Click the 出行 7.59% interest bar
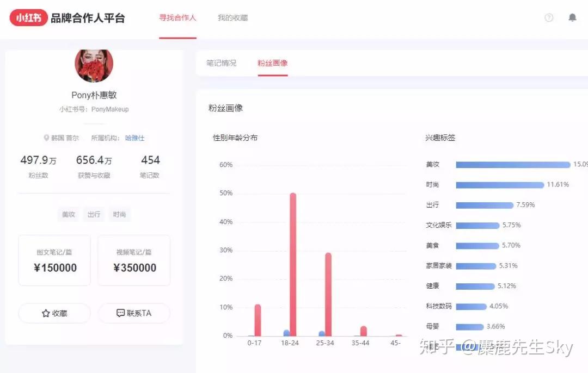This screenshot has width=588, height=373. tap(485, 205)
